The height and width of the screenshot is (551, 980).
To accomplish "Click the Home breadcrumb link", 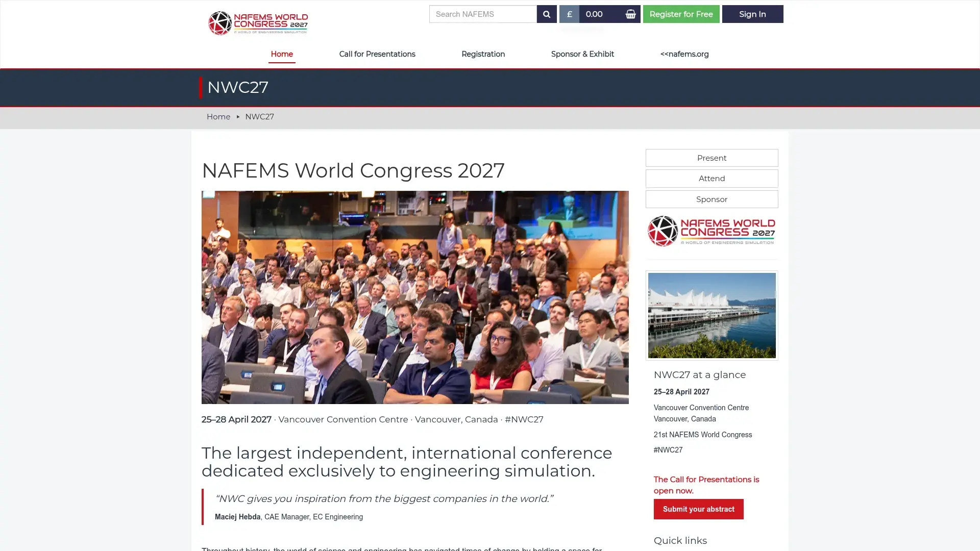I will (x=218, y=117).
